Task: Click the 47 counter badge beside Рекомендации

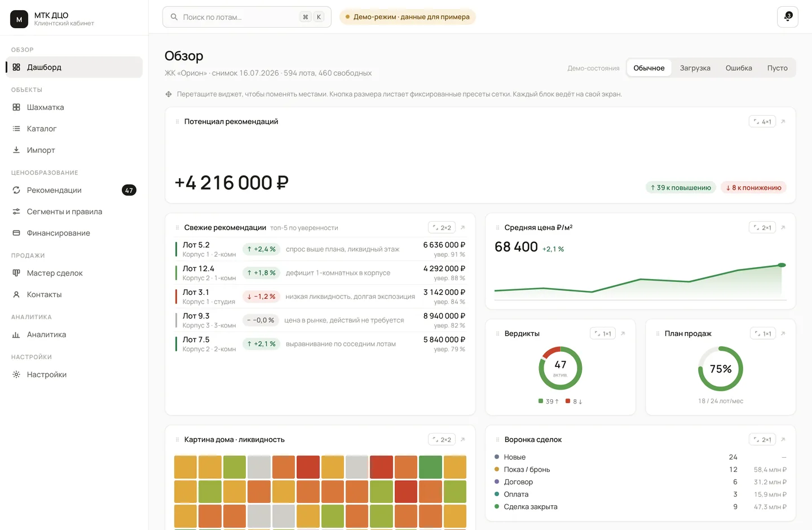Action: (x=129, y=190)
